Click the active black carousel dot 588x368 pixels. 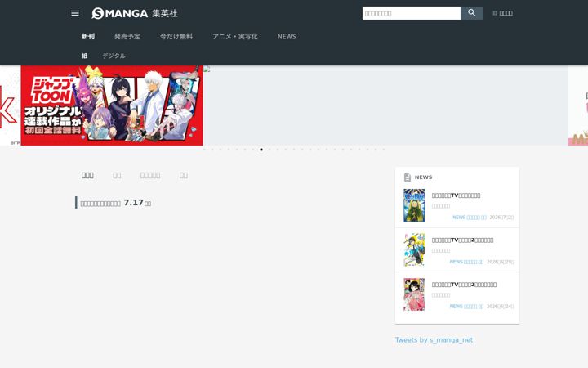pyautogui.click(x=261, y=150)
